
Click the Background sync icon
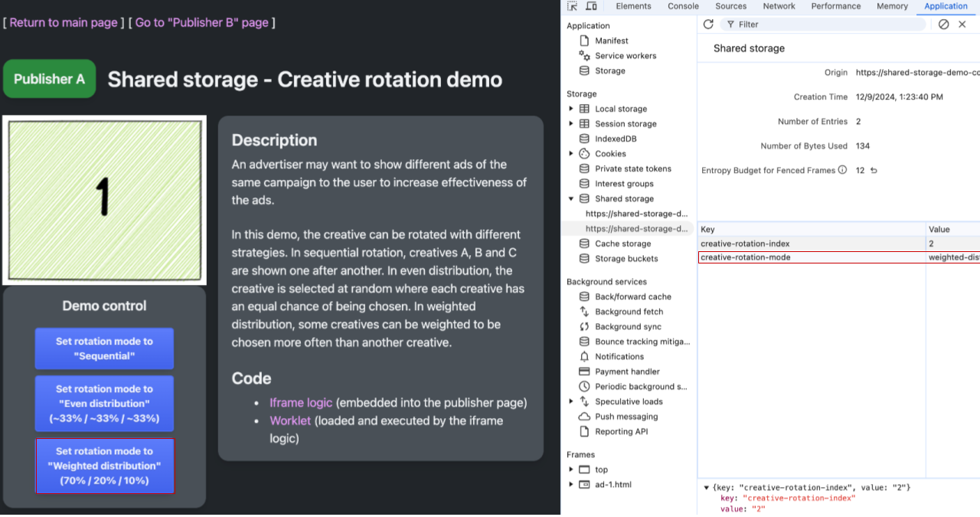[583, 326]
